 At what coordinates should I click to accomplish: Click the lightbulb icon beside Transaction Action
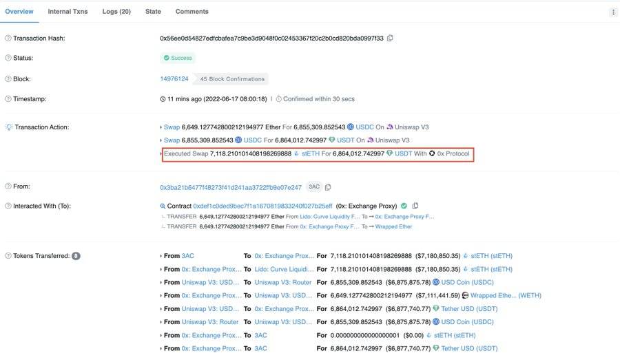point(9,127)
